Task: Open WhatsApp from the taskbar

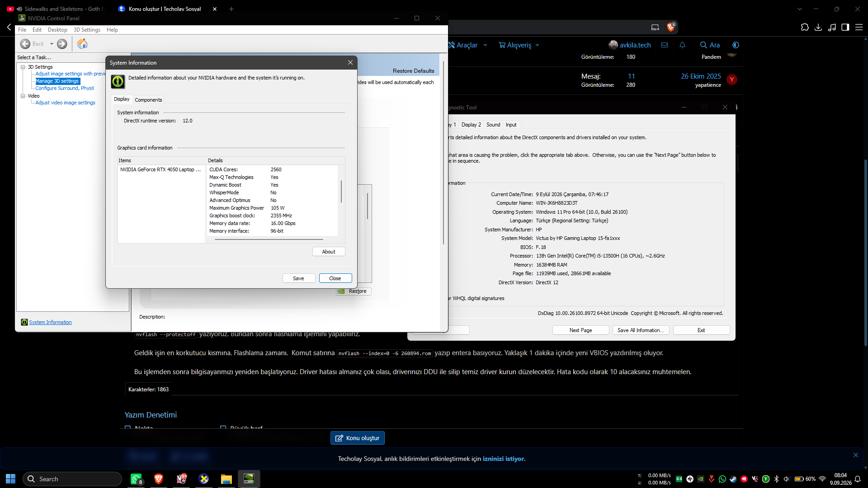Action: (x=136, y=479)
